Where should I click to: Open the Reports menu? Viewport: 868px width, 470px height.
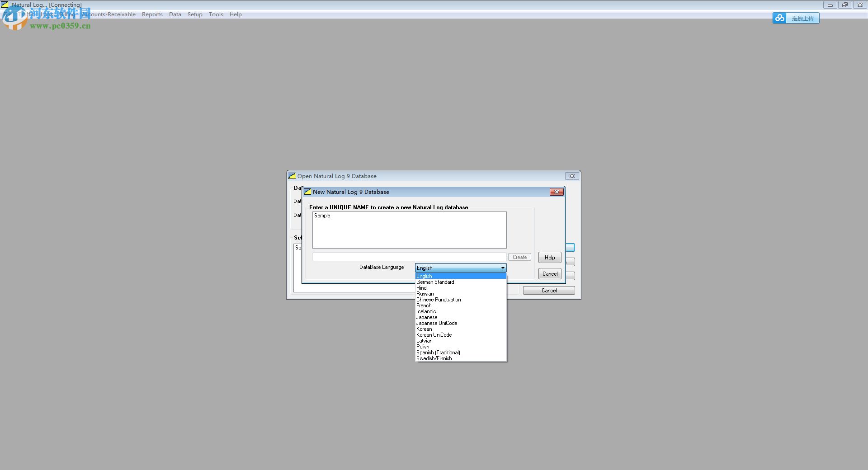[152, 14]
